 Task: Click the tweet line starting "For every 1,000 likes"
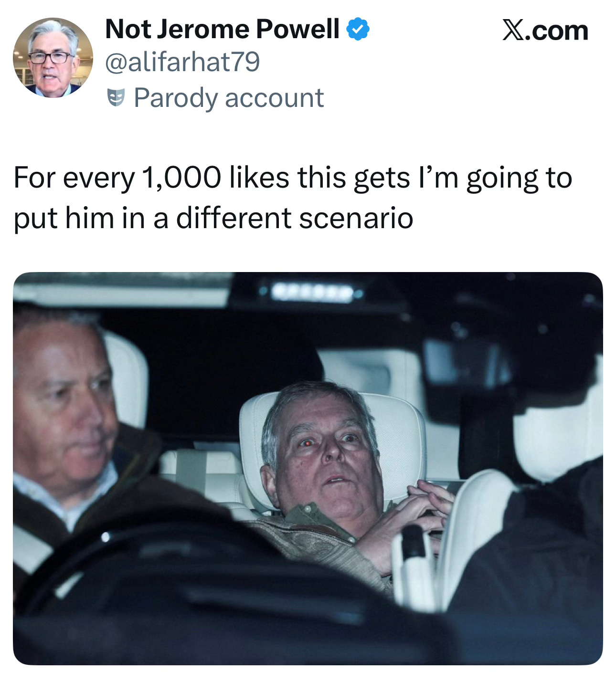click(293, 178)
